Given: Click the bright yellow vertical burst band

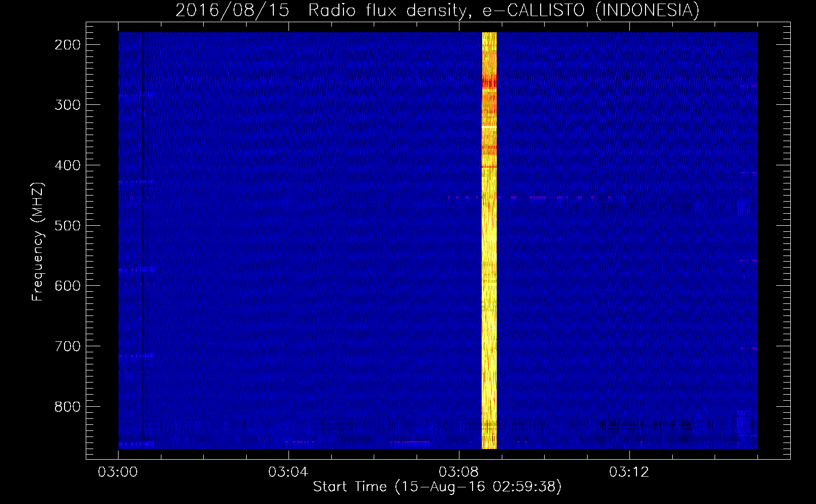Looking at the screenshot, I should [x=489, y=240].
